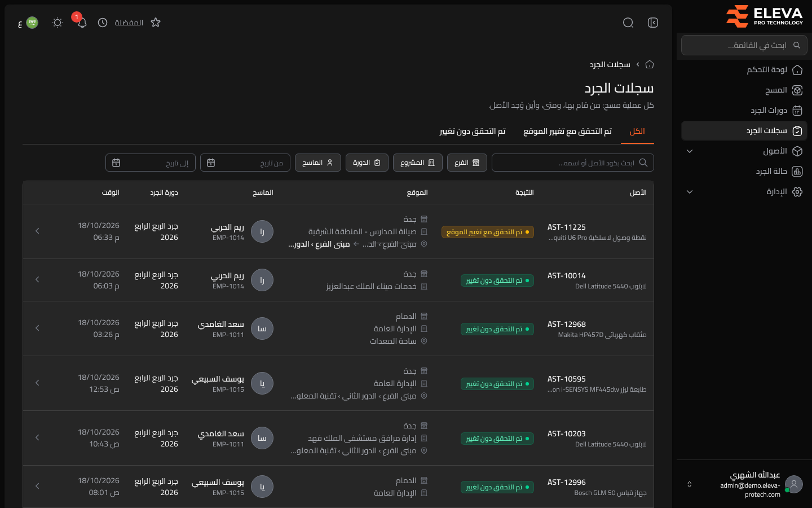Select تم التحقق دون تغيير tab
Screen dimensions: 812x508
tap(473, 132)
